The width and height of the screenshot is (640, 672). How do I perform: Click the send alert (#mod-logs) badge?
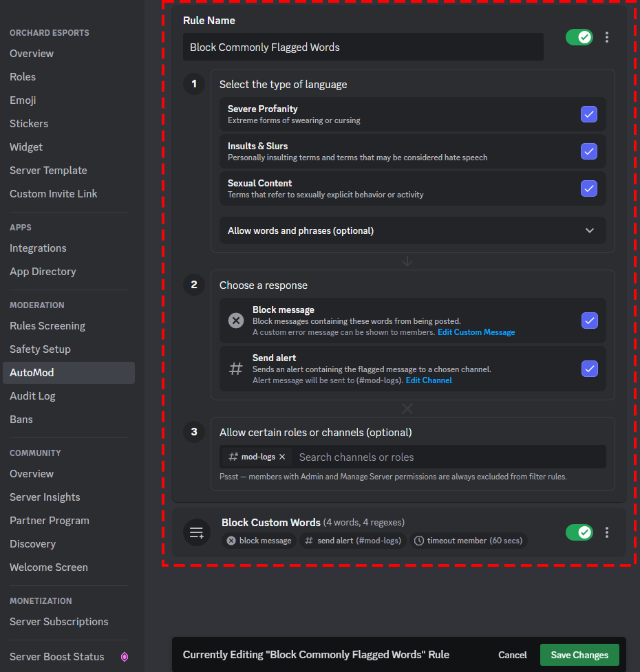point(353,541)
